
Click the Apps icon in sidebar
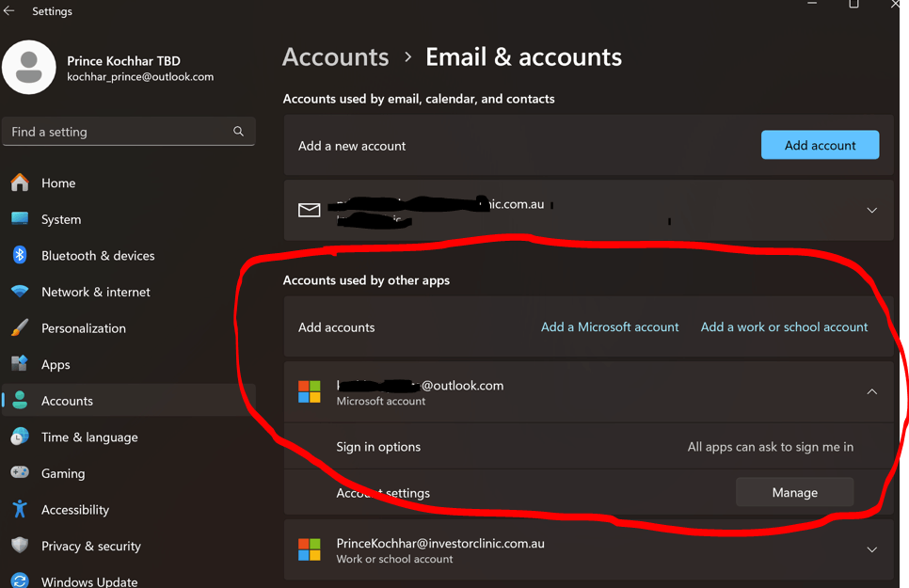click(20, 363)
